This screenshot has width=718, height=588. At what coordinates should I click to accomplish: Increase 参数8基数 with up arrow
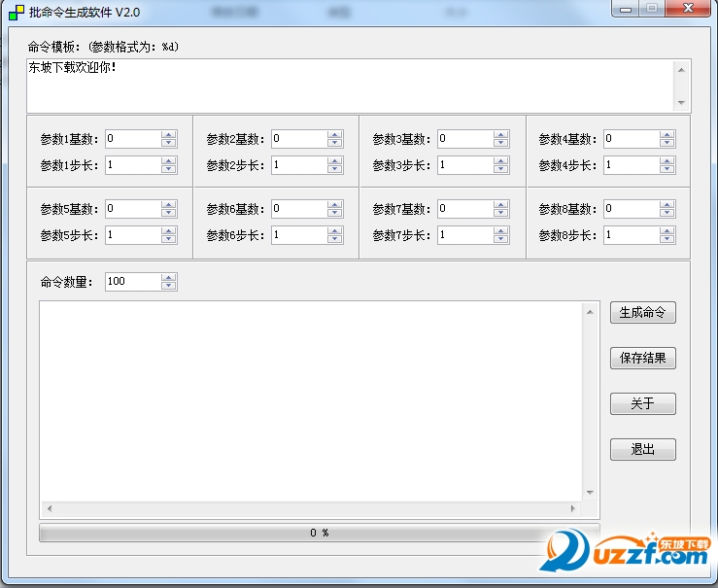coord(667,205)
